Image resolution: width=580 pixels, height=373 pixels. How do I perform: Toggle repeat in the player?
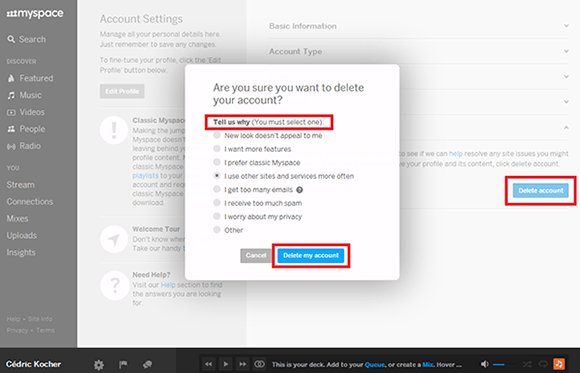(543, 364)
